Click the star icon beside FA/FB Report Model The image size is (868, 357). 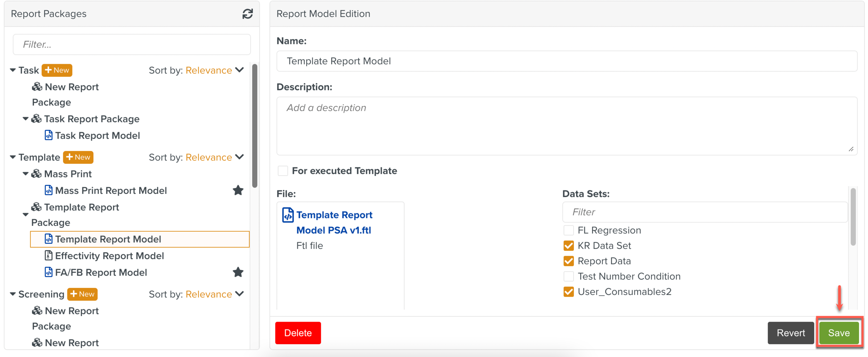[238, 272]
